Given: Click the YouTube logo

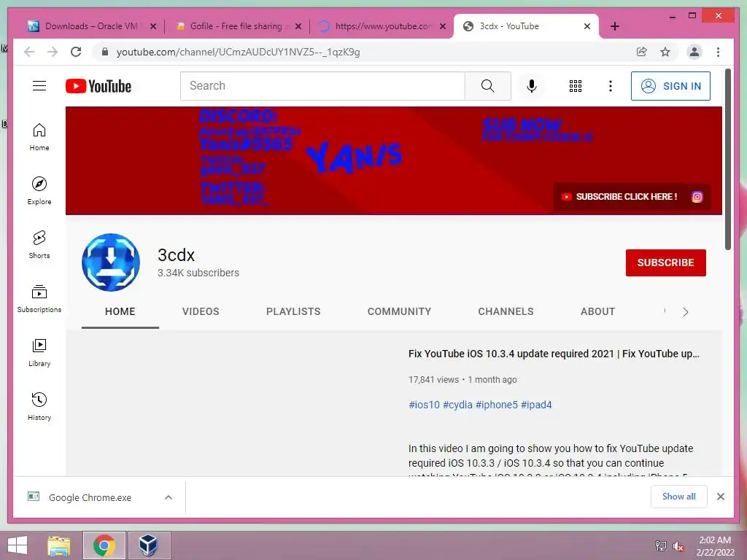Looking at the screenshot, I should [x=98, y=86].
